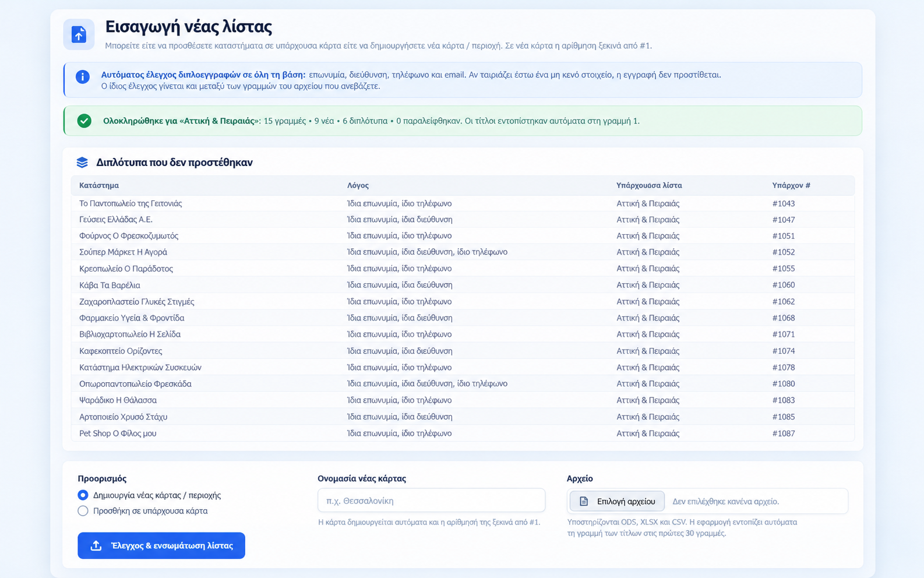Click existing number #1087

click(784, 433)
